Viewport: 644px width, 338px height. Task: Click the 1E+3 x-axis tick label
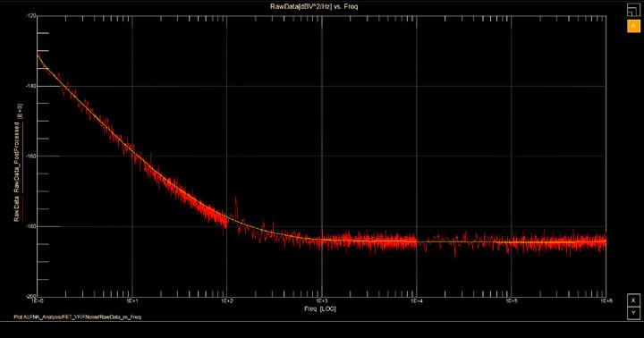coord(322,301)
